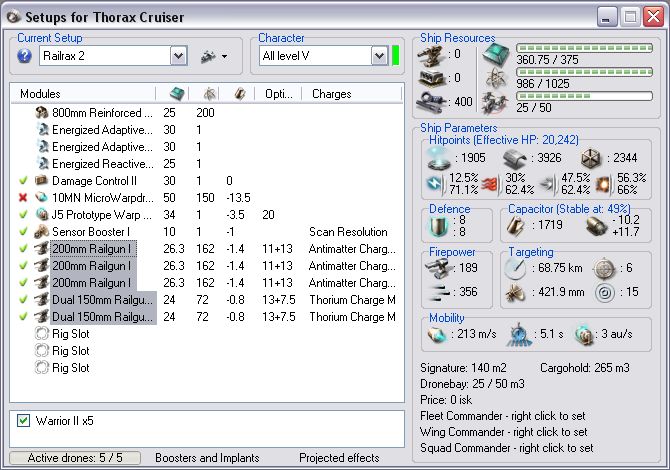Toggle the J5 Prototype Warp module checkmark

(23, 214)
